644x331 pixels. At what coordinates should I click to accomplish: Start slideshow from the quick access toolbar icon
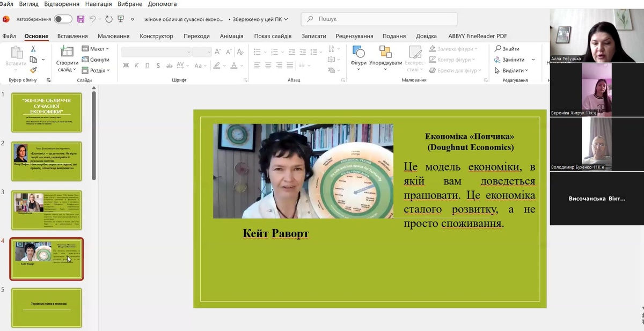(x=121, y=19)
